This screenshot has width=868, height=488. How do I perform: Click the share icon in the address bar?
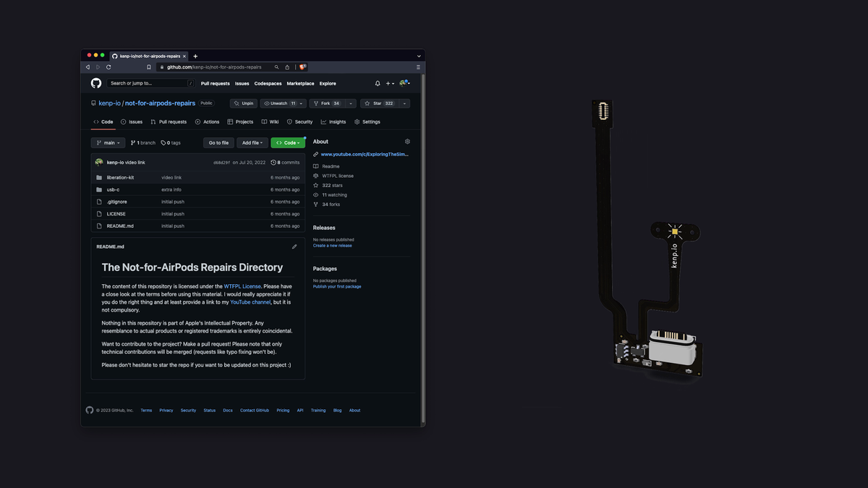287,67
